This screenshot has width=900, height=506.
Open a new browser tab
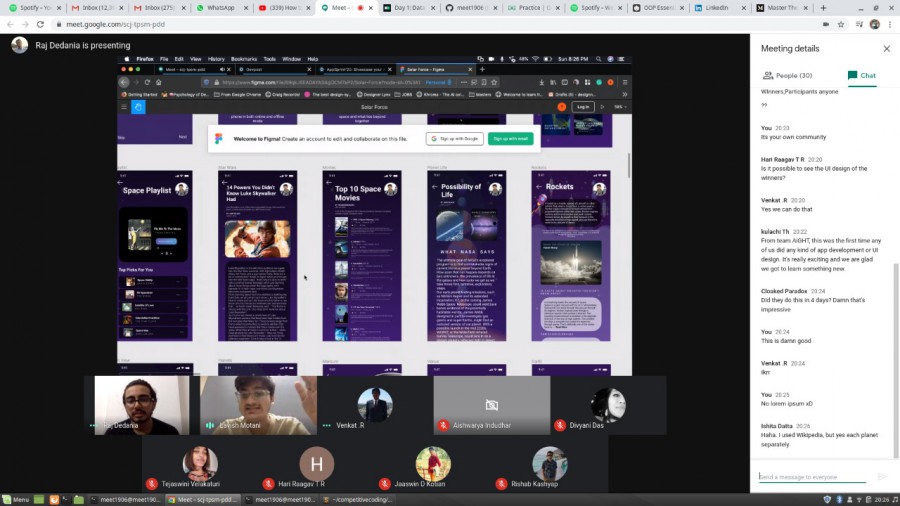(x=822, y=8)
